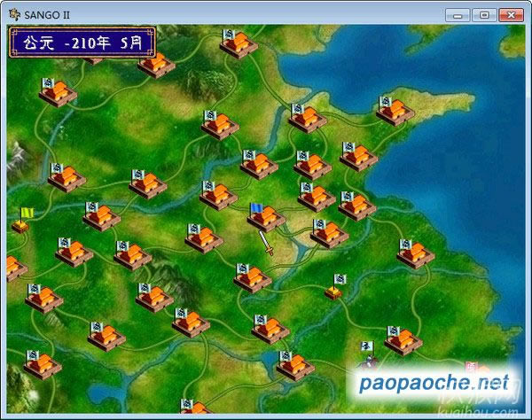The image size is (532, 420).
Task: Maximize the SANGO II game window
Action: click(x=483, y=14)
